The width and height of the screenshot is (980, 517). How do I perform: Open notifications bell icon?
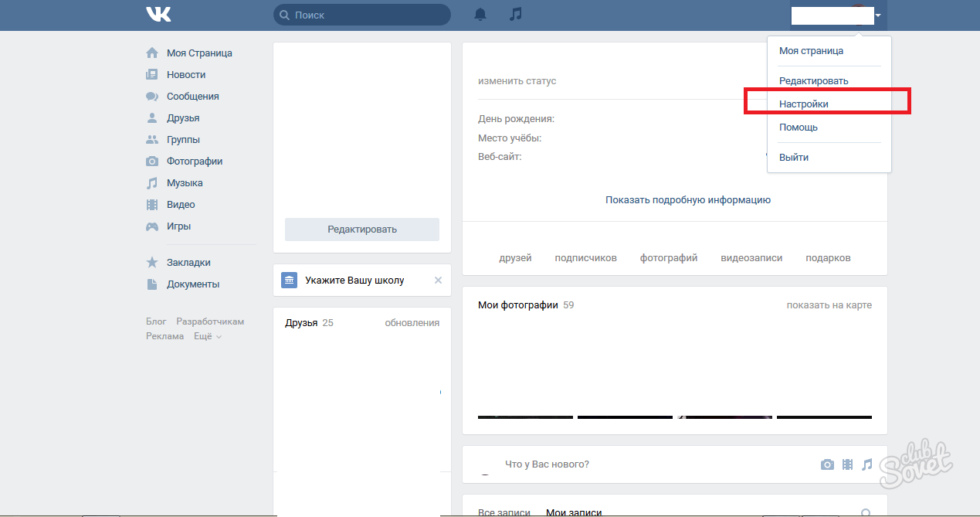[480, 15]
